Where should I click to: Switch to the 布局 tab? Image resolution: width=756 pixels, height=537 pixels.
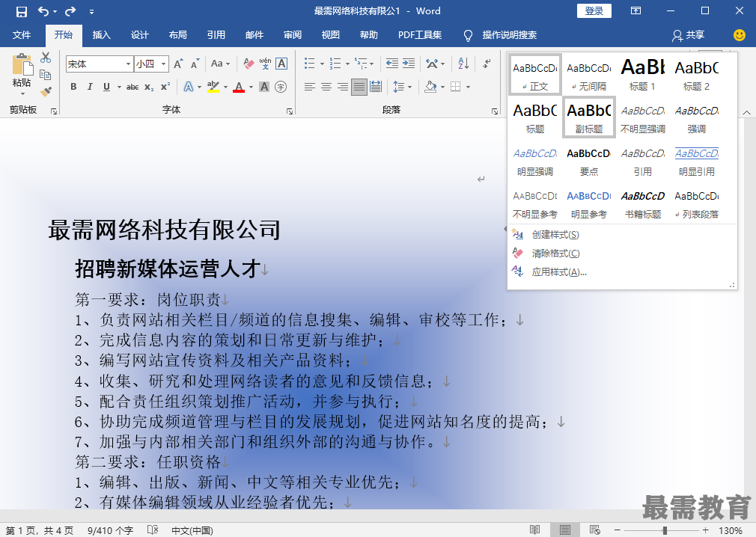click(178, 35)
